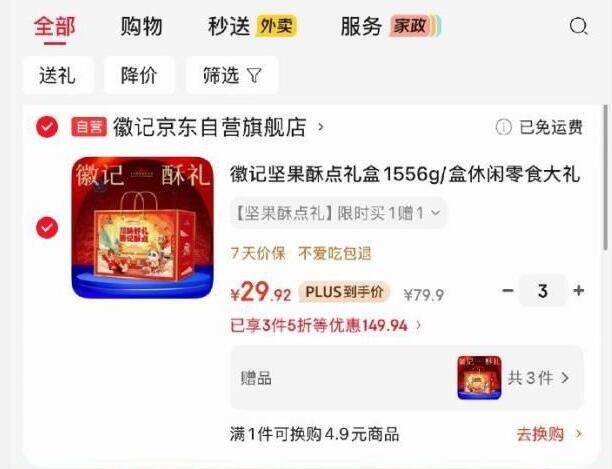The image size is (612, 469).
Task: Tap the 自营 store badge
Action: (89, 127)
